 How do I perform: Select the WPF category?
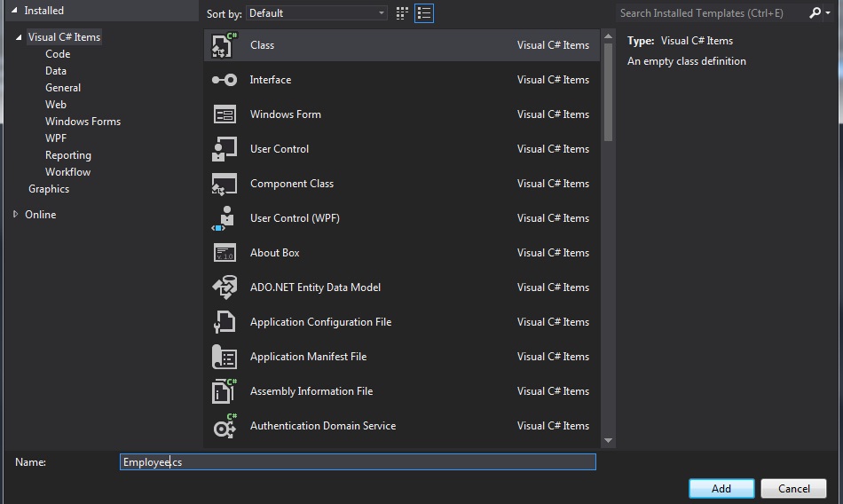coord(56,138)
